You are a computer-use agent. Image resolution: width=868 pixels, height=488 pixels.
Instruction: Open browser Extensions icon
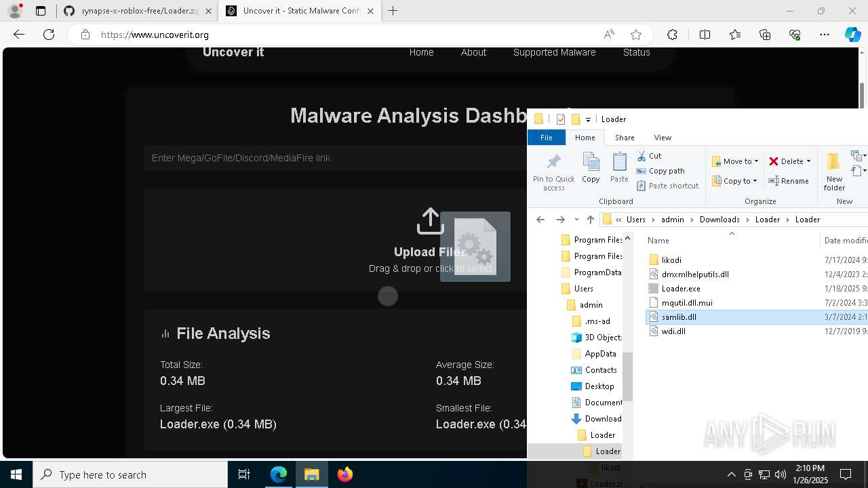pos(672,35)
